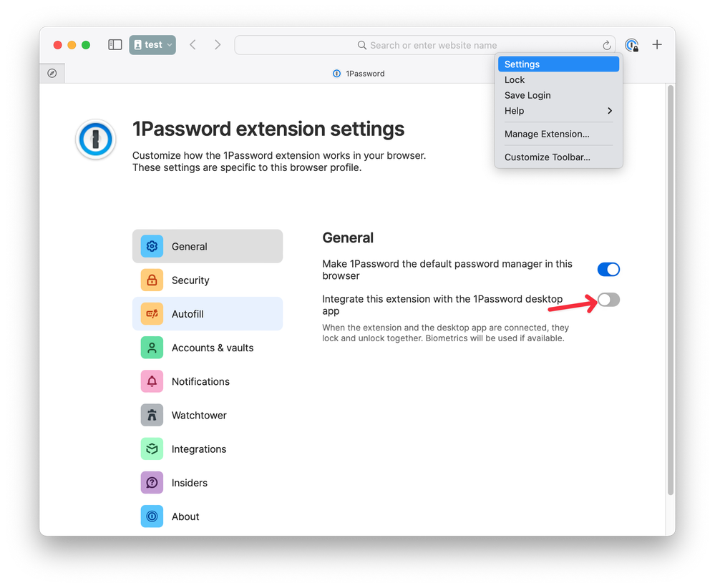Toggle the Safari sidebar icon
This screenshot has height=588, width=715.
115,45
